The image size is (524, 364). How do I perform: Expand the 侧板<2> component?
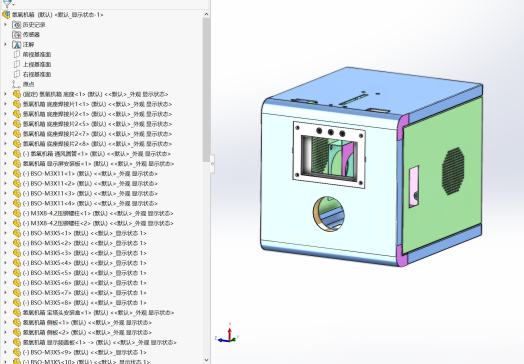[5, 333]
